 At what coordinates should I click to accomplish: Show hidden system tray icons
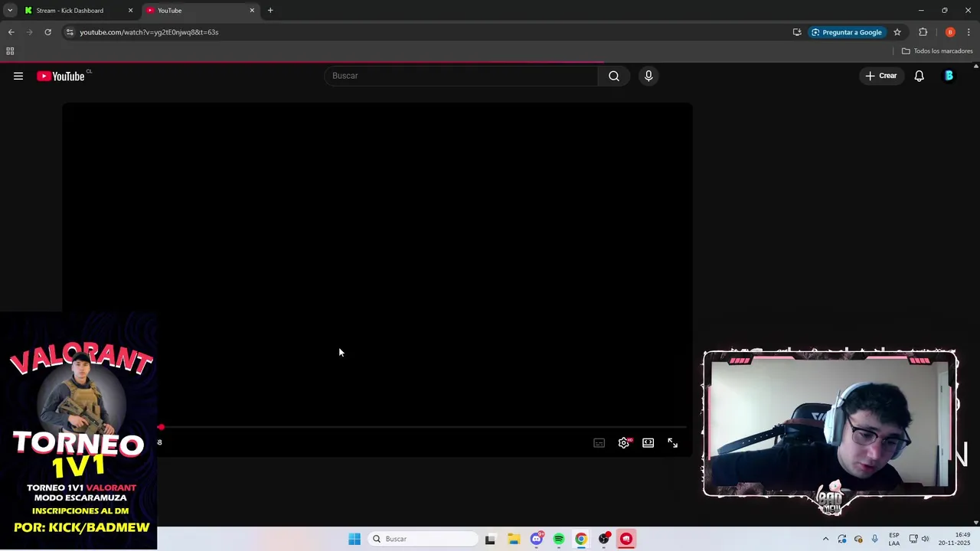point(825,539)
